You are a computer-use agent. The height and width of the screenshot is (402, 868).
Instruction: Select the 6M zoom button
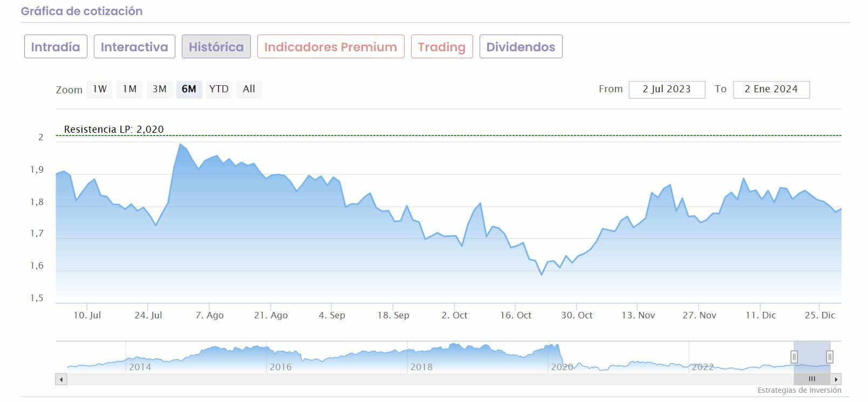coord(189,90)
